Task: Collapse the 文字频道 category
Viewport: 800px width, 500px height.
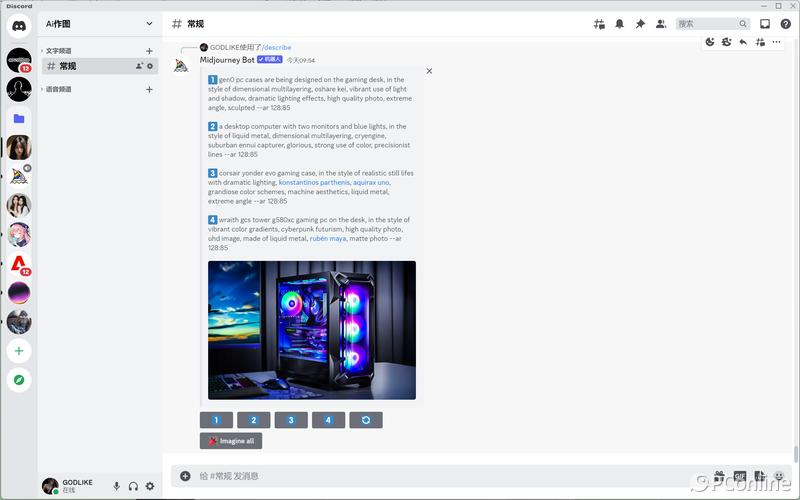Action: click(58, 51)
